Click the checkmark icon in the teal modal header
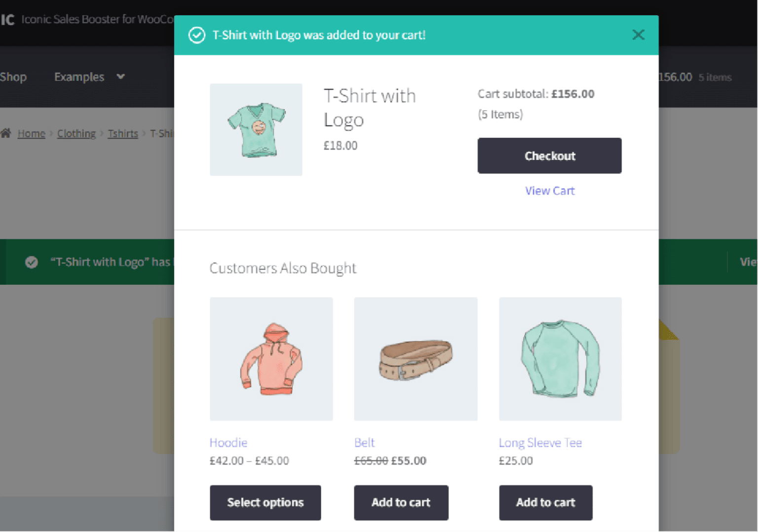Screen dimensions: 758x532 coord(196,35)
